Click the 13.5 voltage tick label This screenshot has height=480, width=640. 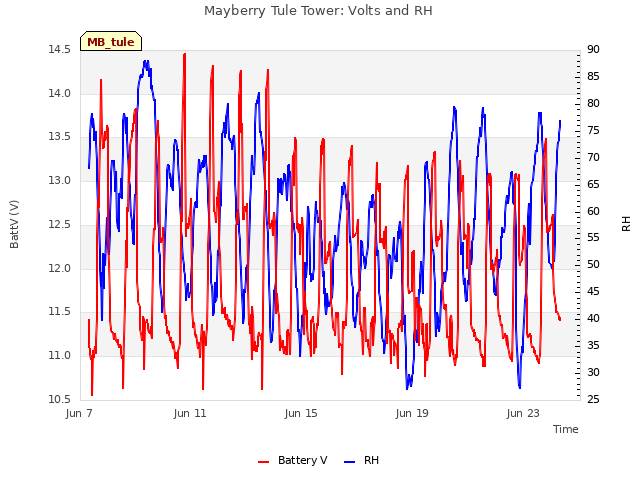[60, 137]
